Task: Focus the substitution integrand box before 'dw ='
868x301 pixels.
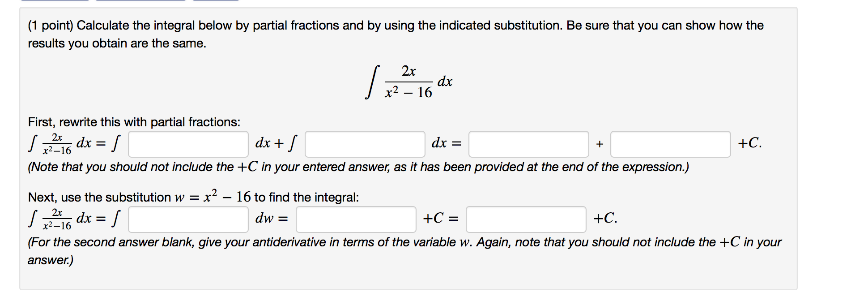Action: [x=188, y=219]
